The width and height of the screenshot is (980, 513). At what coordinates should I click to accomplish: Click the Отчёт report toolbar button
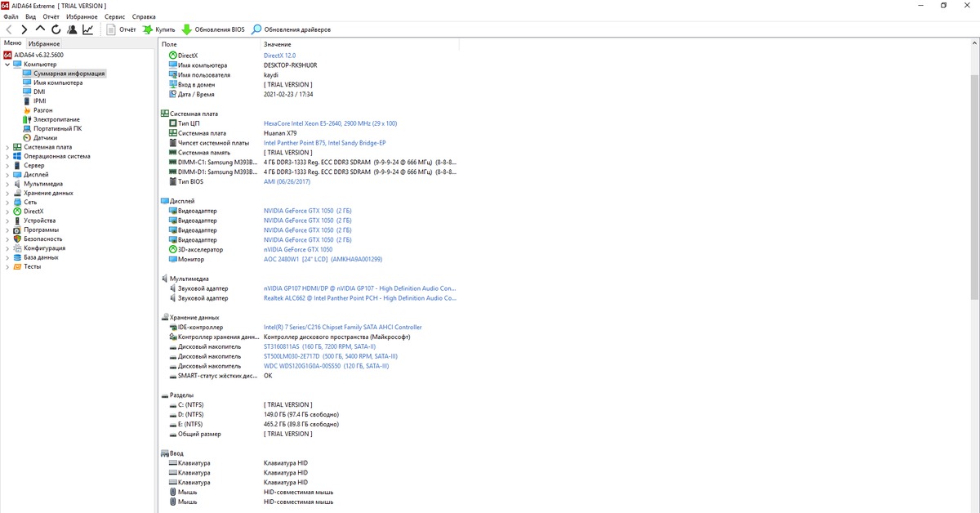(121, 29)
